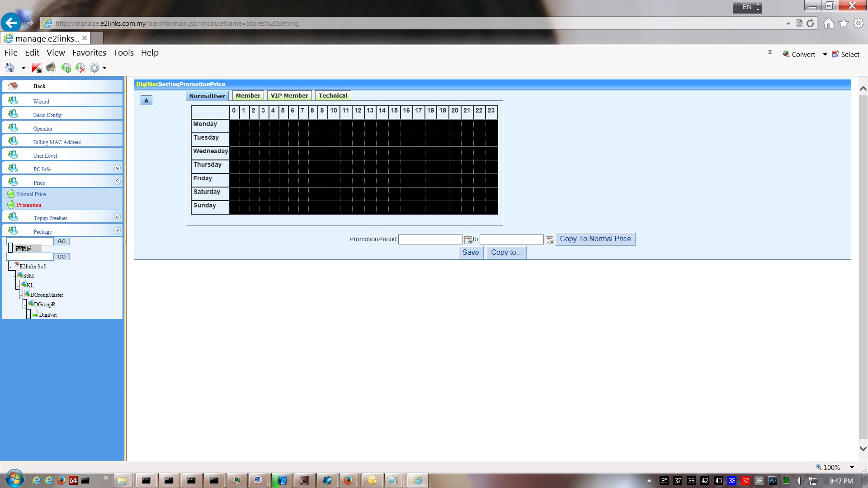Collapse the Price section
Image resolution: width=868 pixels, height=488 pixels.
point(117,182)
